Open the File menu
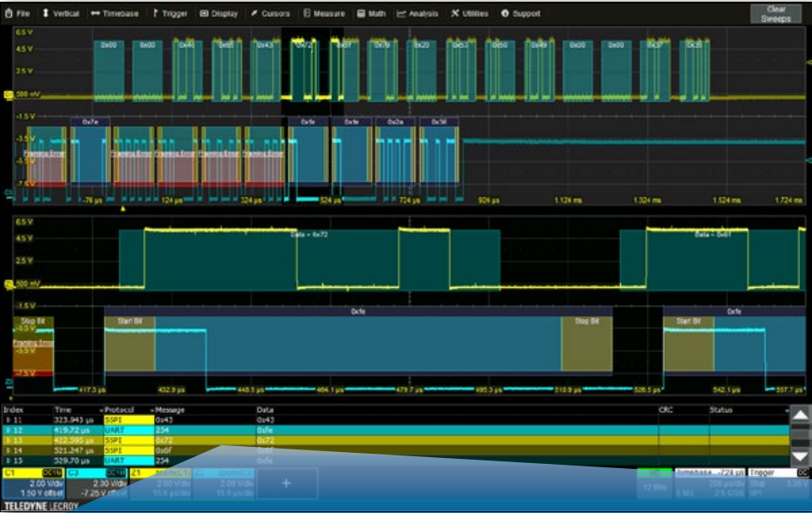 coord(18,14)
